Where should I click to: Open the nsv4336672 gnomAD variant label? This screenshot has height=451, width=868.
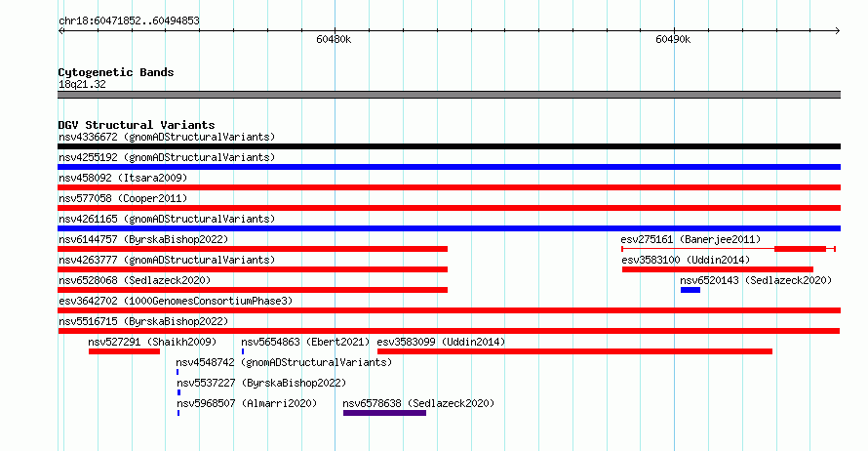click(167, 137)
